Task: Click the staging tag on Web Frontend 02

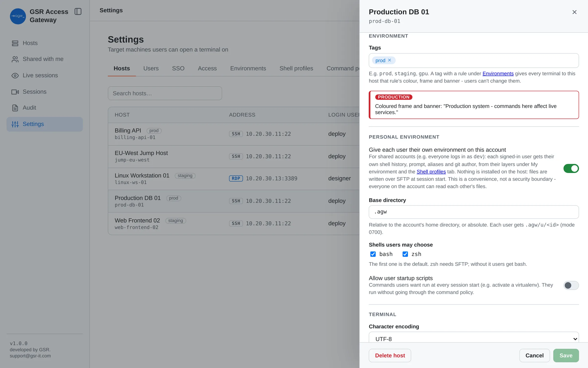Action: (176, 221)
